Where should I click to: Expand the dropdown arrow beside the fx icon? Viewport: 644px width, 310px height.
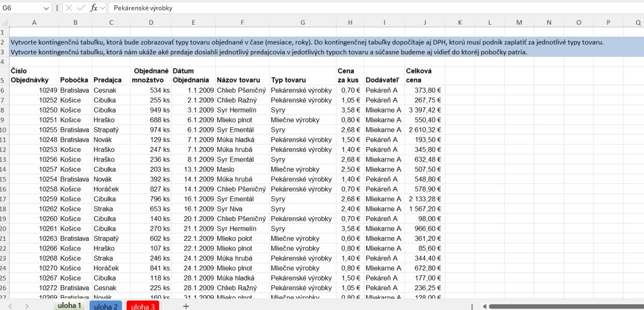point(103,8)
